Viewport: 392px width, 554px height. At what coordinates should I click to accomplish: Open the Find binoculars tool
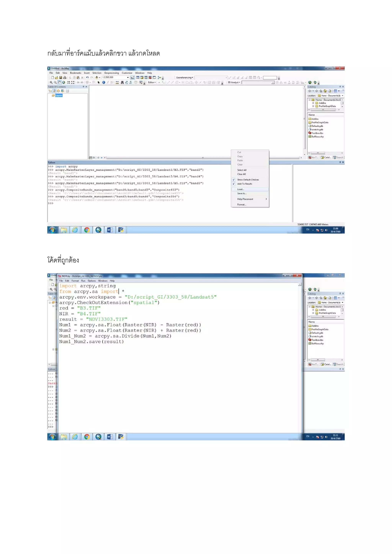coord(122,82)
